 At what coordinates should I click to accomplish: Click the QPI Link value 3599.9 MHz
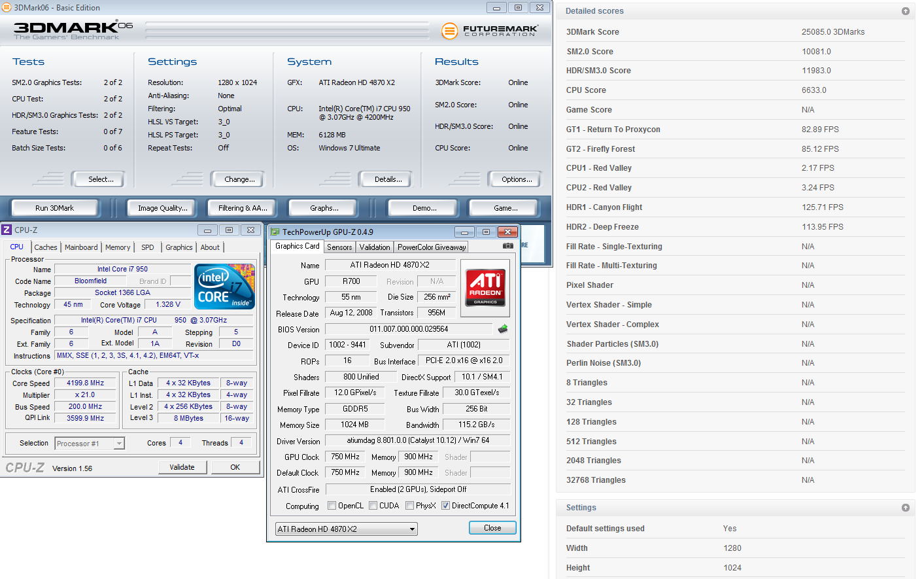tap(85, 418)
